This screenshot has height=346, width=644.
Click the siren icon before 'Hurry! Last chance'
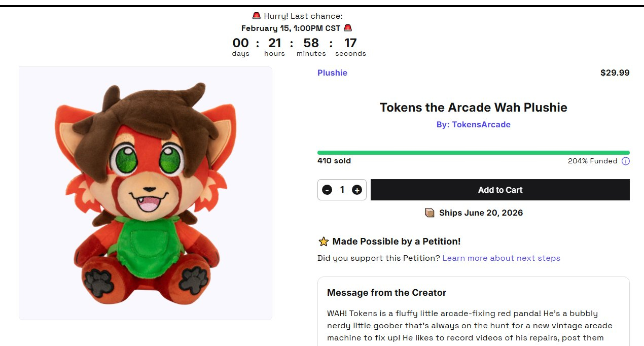point(257,16)
